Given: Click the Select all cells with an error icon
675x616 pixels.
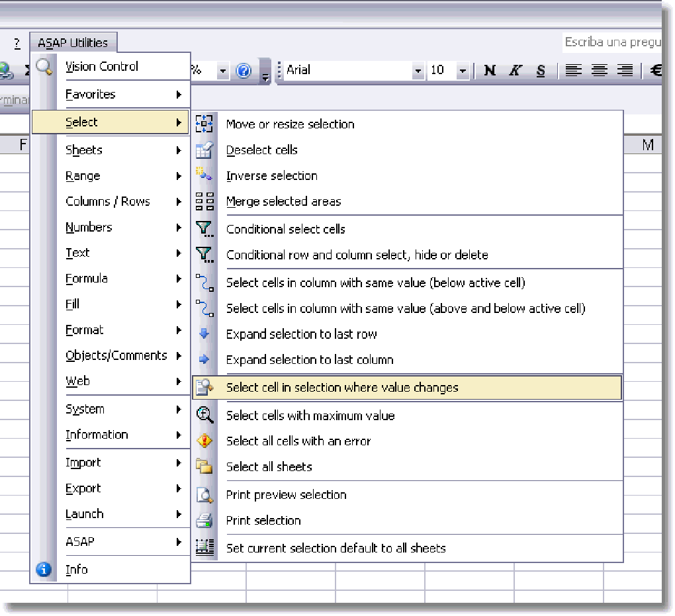Looking at the screenshot, I should click(x=204, y=441).
